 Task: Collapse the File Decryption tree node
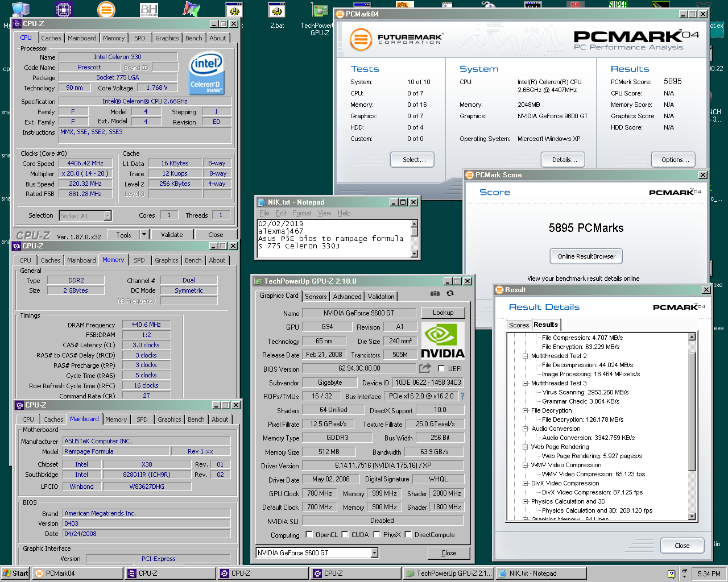coord(525,410)
